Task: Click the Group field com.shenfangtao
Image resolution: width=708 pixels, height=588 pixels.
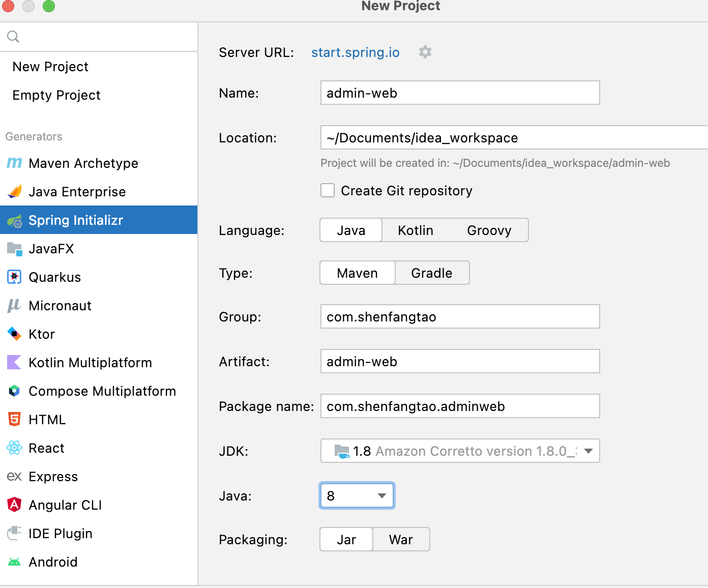Action: coord(460,316)
